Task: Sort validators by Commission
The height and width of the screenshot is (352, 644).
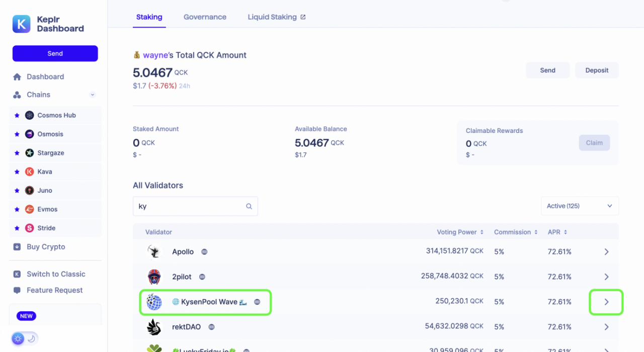Action: tap(516, 232)
